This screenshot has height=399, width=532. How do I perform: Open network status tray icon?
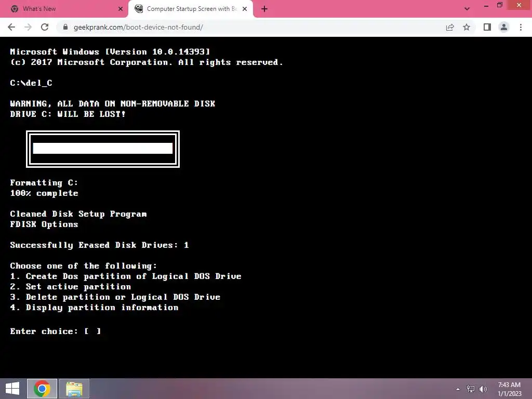[471, 389]
